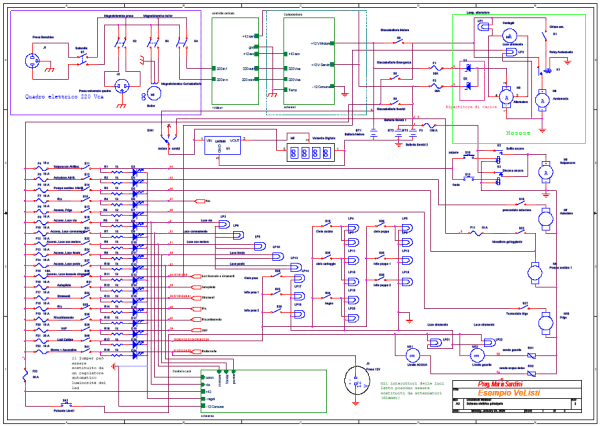Viewport: 600px width, 426px height.
Task: Select the sonda acqua dolce sensor symbol
Action: (x=531, y=373)
